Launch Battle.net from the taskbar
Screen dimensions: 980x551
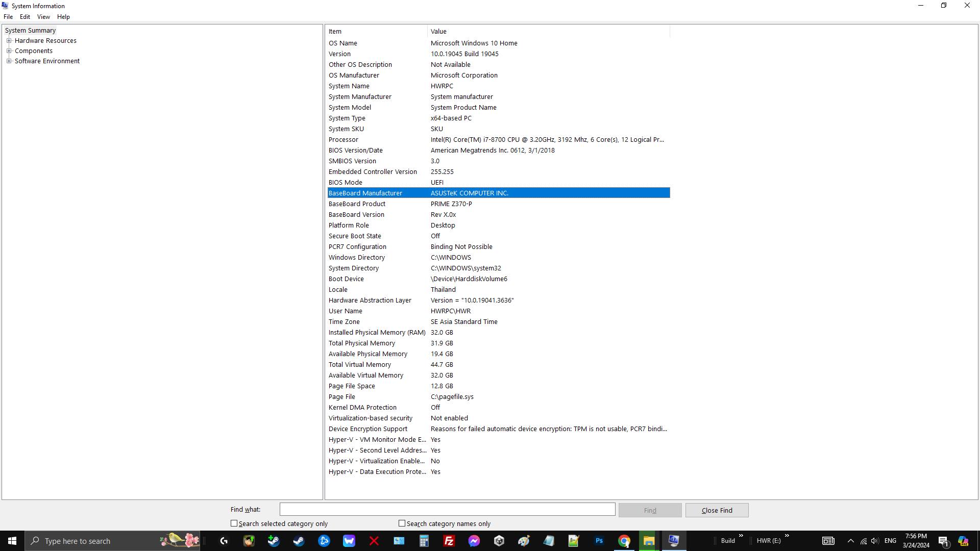click(x=324, y=541)
